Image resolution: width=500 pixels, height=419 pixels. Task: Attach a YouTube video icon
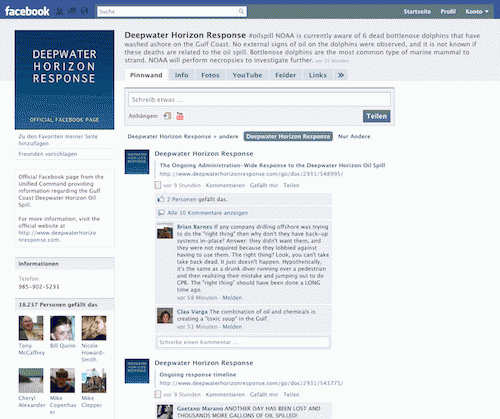[x=180, y=116]
